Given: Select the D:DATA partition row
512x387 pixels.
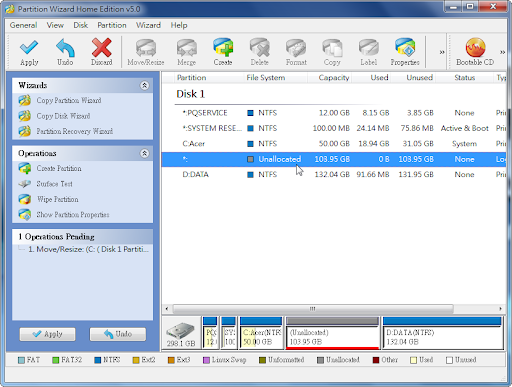Looking at the screenshot, I should pyautogui.click(x=334, y=175).
